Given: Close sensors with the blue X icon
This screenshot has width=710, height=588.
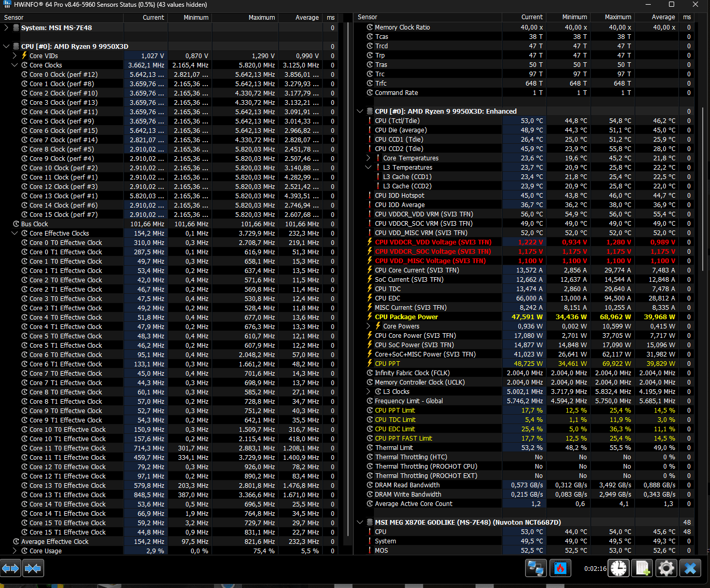Looking at the screenshot, I should click(x=690, y=568).
